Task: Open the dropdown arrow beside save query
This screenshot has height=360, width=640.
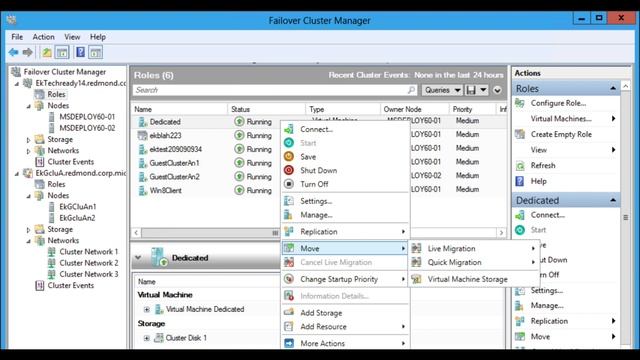Action: [483, 90]
